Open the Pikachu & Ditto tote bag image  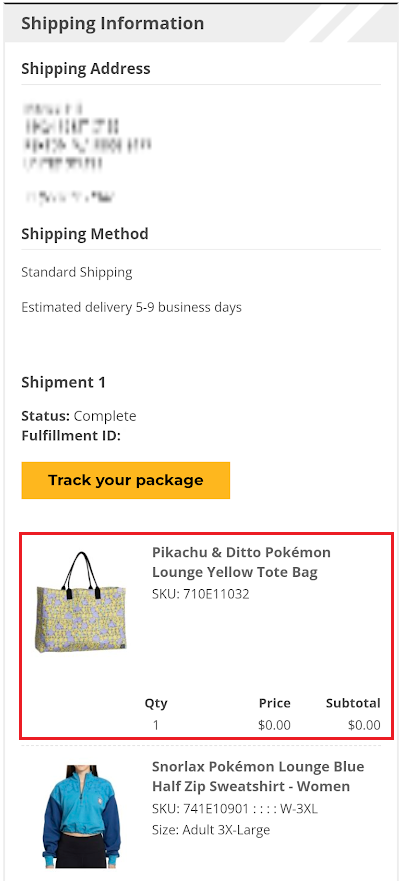(81, 602)
